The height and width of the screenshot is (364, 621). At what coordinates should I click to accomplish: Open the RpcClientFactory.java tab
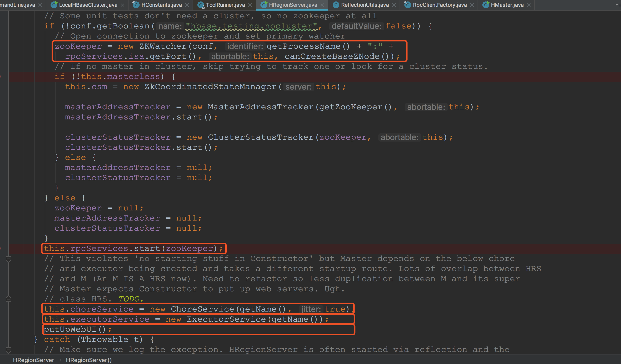point(440,5)
